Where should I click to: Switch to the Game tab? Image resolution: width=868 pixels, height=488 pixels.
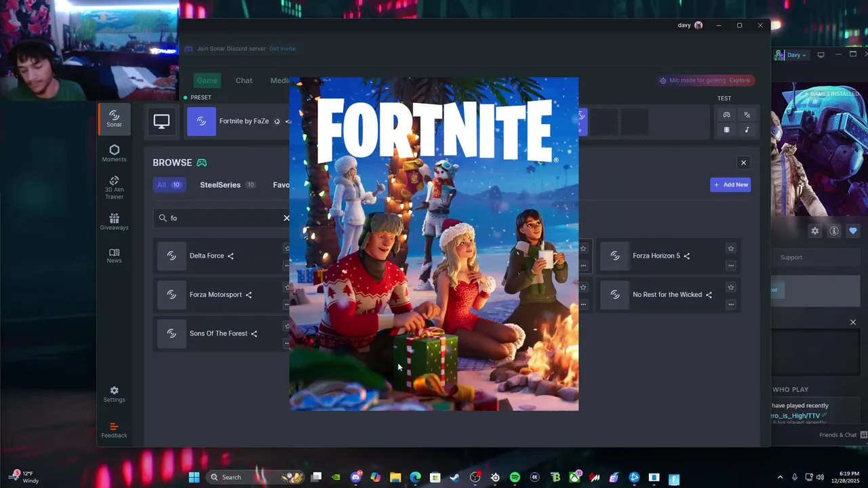[207, 81]
